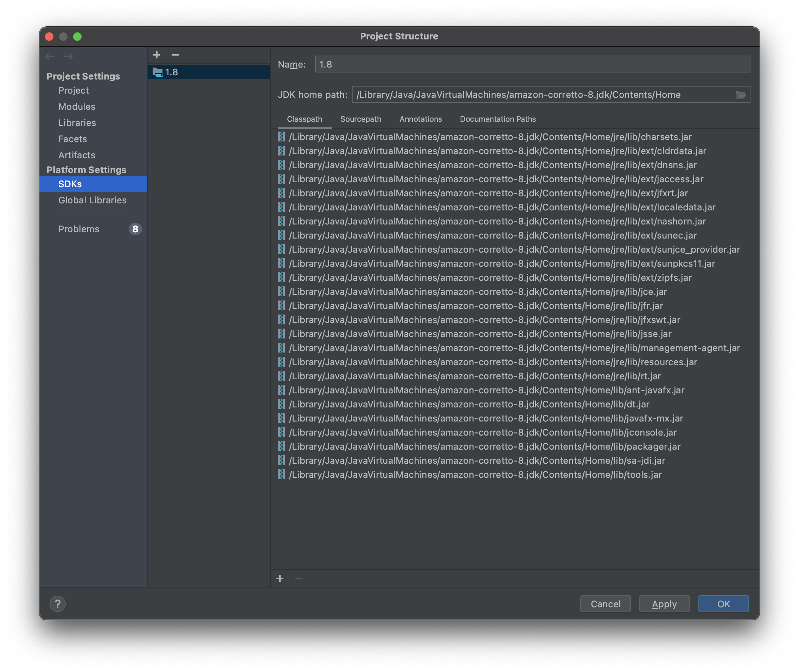Select the tools.jar classpath entry

coord(475,475)
